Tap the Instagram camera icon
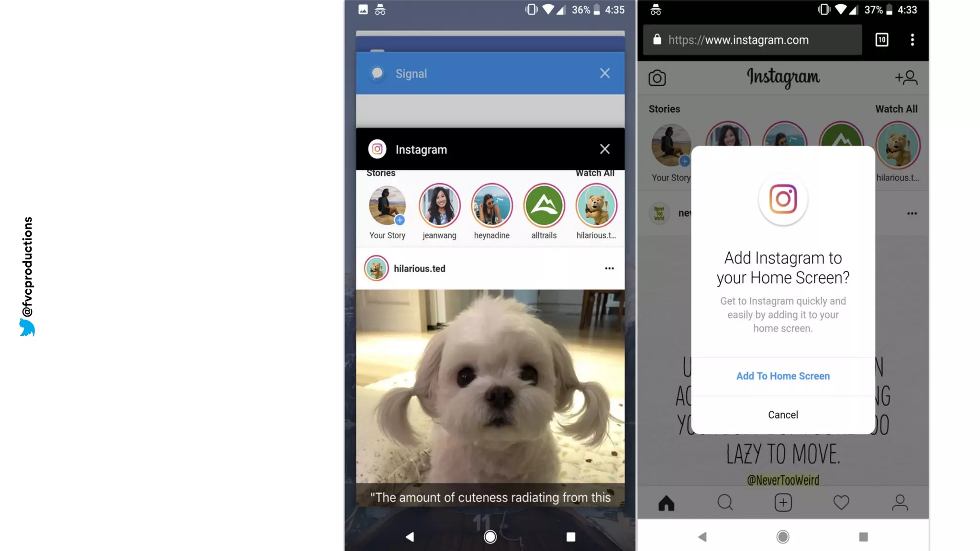The height and width of the screenshot is (551, 980). coord(657,78)
